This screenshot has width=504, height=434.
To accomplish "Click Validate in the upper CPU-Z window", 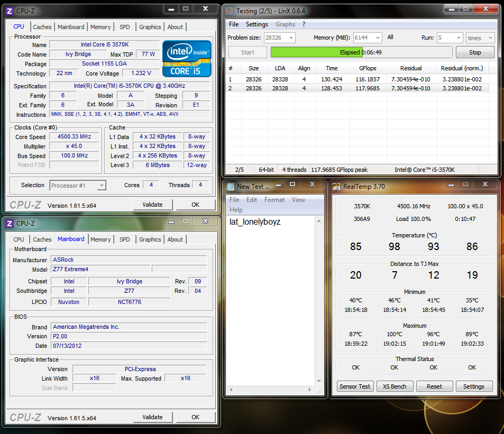I will tap(152, 205).
